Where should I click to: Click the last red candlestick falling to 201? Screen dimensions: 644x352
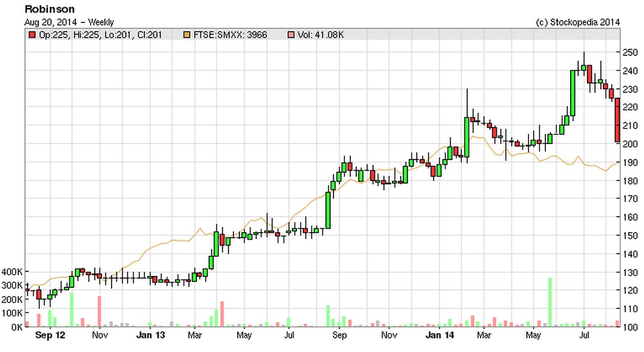coord(617,120)
